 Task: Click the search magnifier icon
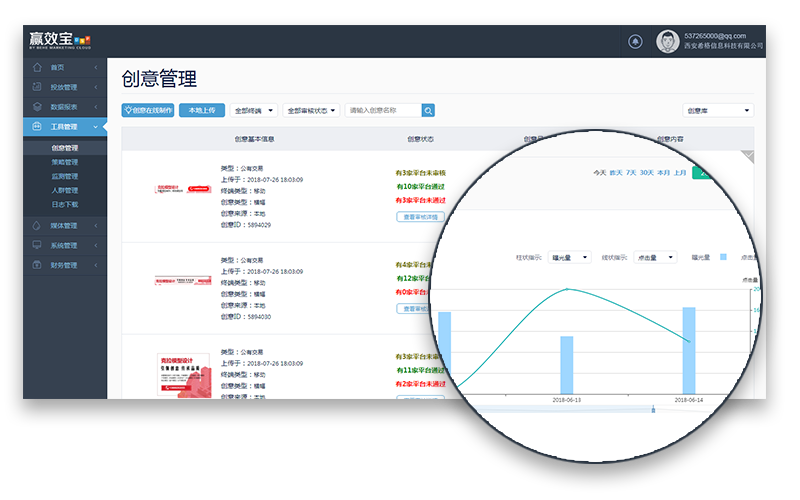[428, 111]
